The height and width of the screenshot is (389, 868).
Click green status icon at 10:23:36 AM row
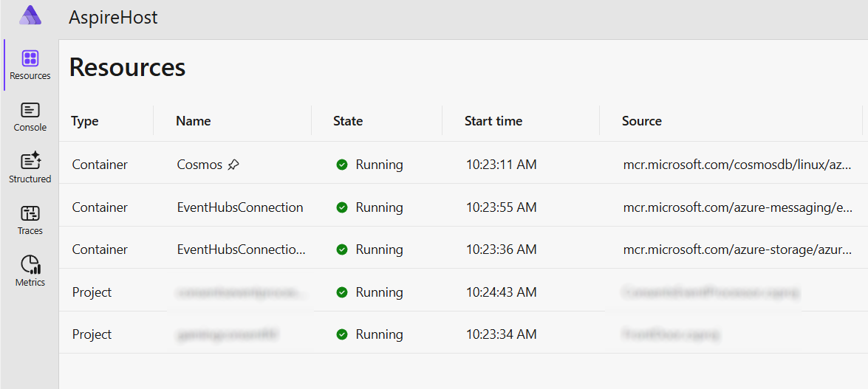coord(342,249)
